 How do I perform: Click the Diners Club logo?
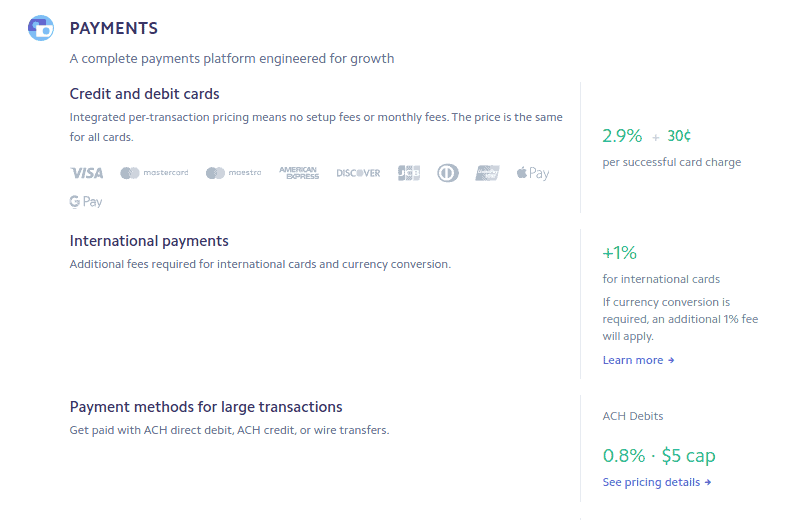pyautogui.click(x=448, y=173)
